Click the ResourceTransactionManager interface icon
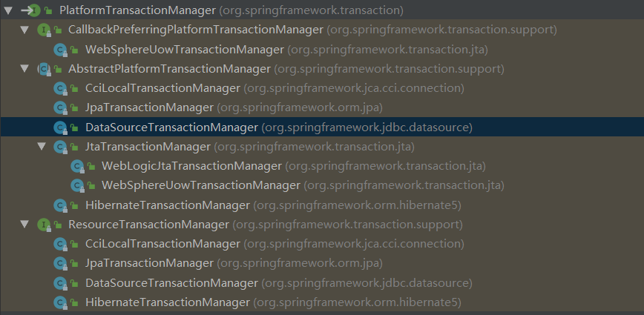This screenshot has width=644, height=315. tap(44, 225)
